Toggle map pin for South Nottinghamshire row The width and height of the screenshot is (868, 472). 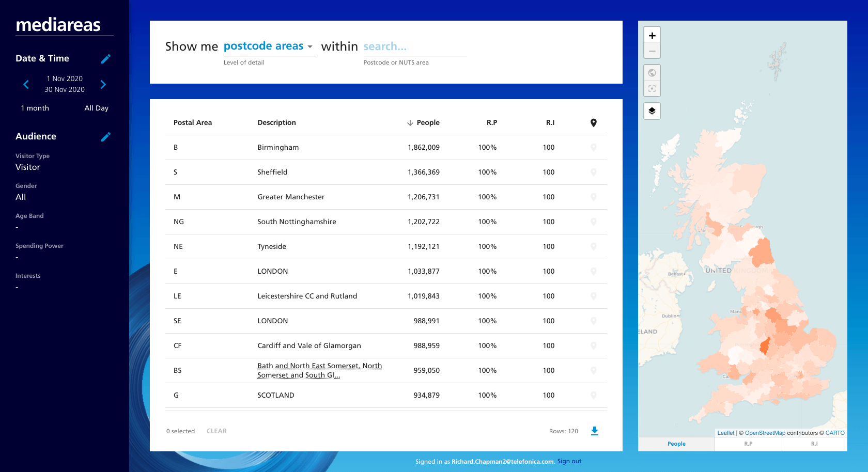pyautogui.click(x=594, y=222)
